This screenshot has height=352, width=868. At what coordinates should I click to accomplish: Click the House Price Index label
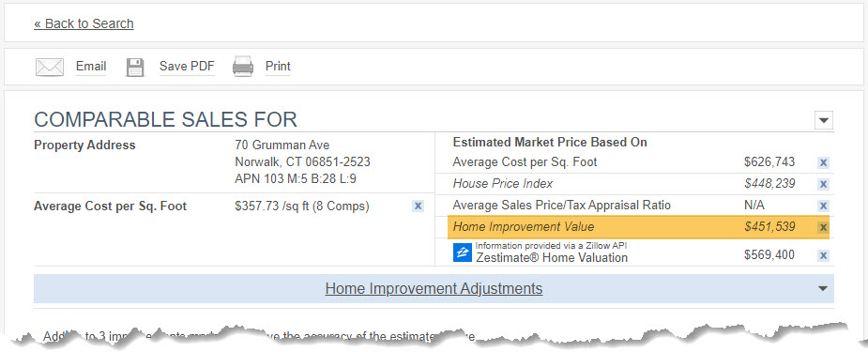pyautogui.click(x=503, y=184)
